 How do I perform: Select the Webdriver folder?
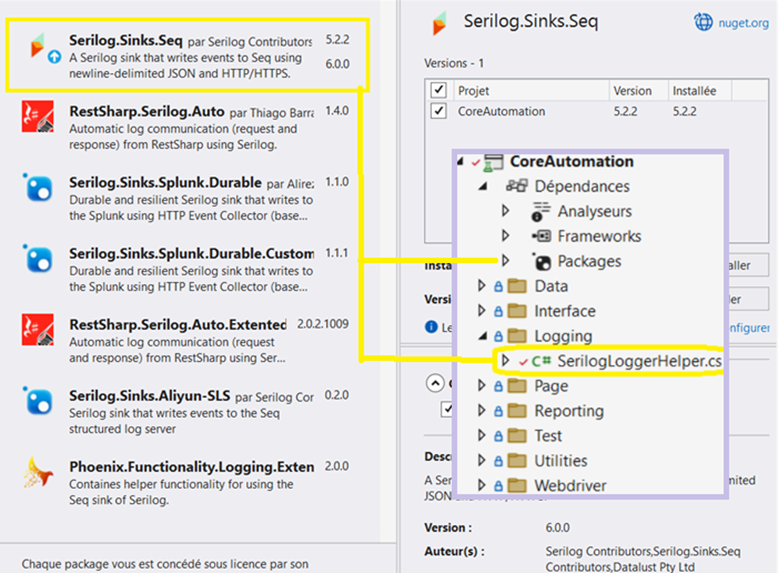(x=570, y=486)
